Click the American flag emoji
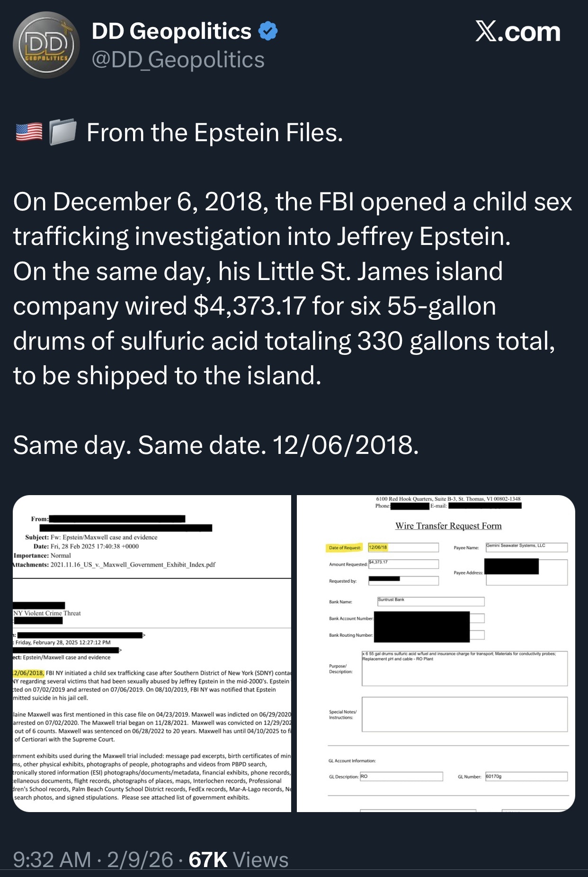 29,132
